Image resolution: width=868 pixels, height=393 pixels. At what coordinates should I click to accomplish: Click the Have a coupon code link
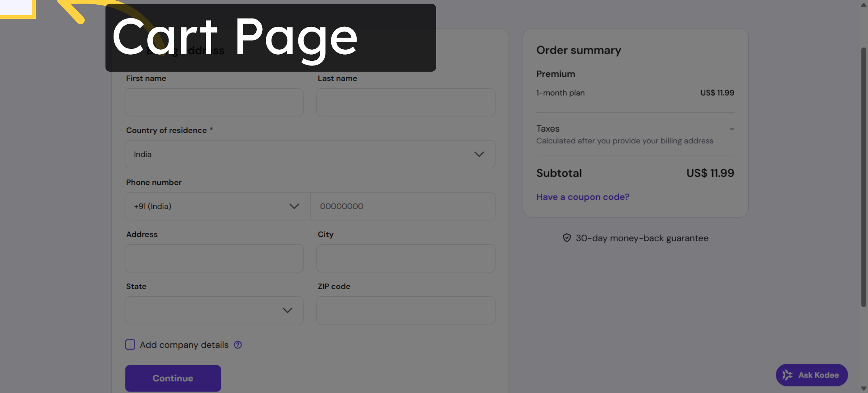[x=583, y=196]
